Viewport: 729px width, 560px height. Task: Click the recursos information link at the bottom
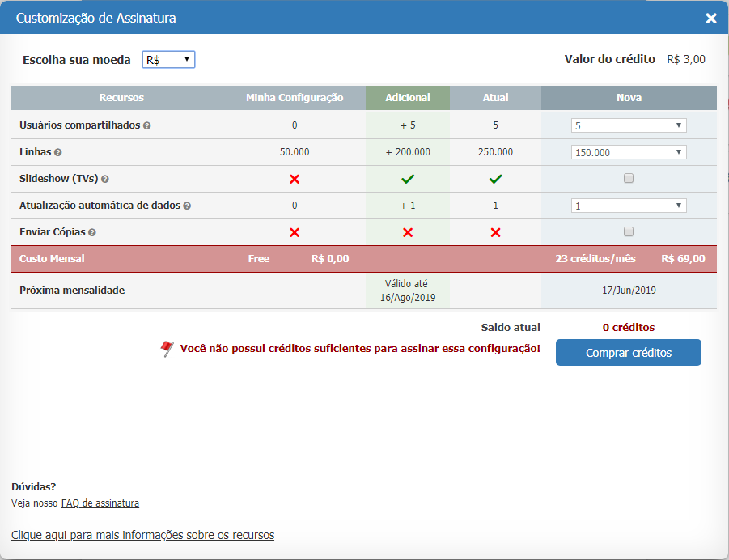(142, 535)
